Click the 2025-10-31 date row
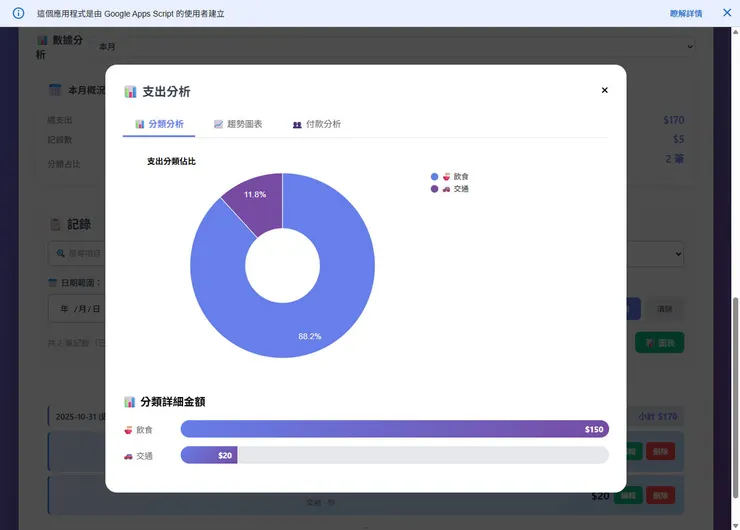This screenshot has height=530, width=740. 77,416
